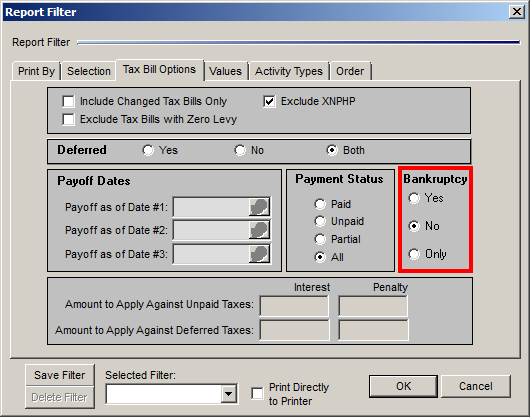
Task: Check Include Changed Tax Bills Only
Action: click(x=69, y=101)
